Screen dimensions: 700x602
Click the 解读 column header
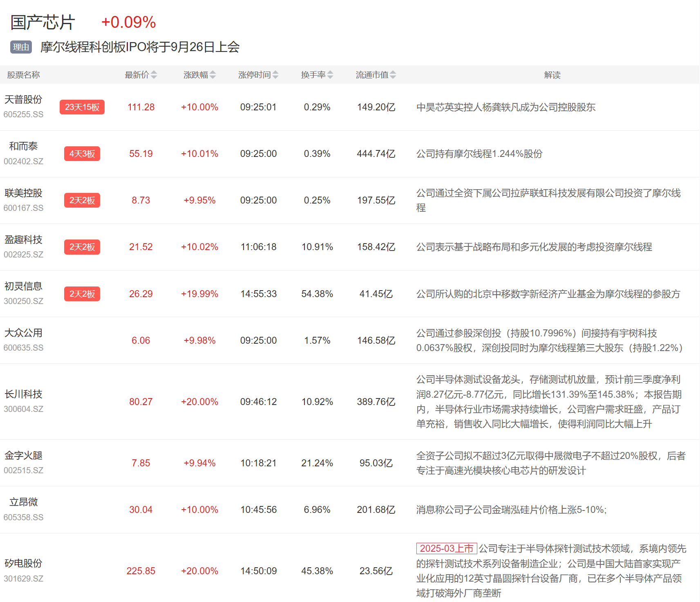pos(552,75)
